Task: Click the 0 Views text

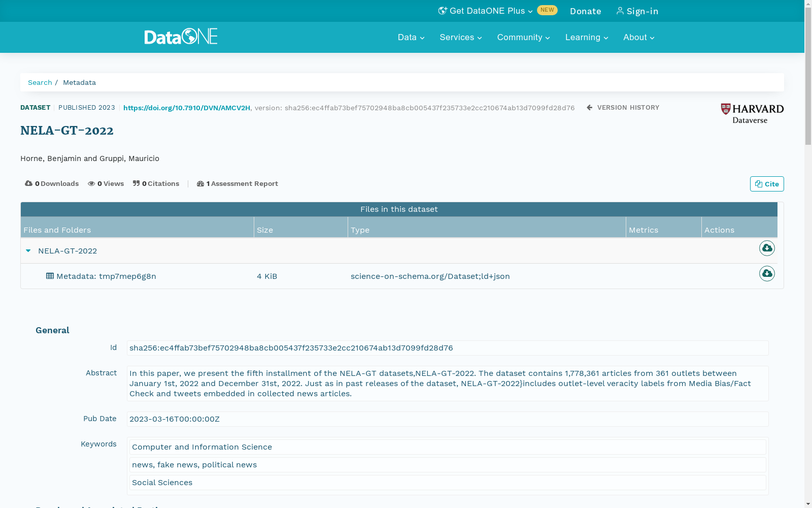Action: click(111, 183)
